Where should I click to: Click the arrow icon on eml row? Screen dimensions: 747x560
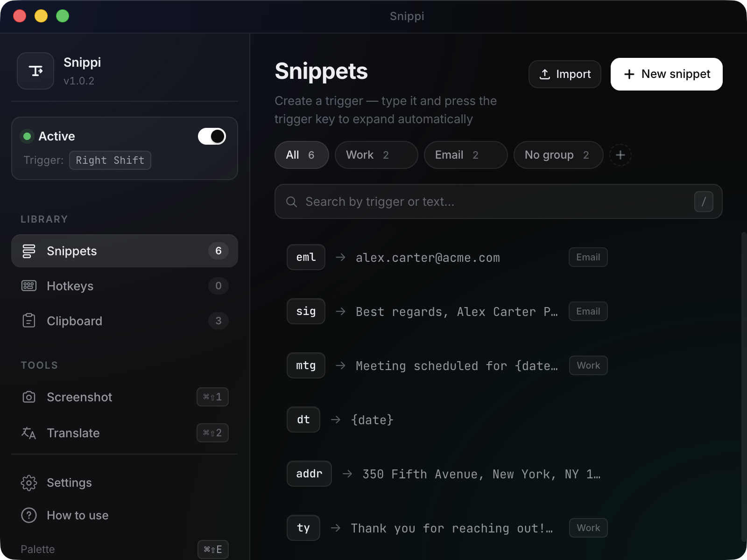[x=341, y=257]
